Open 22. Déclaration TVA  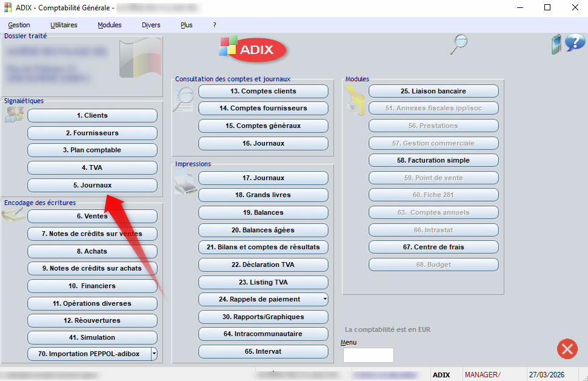coord(263,265)
